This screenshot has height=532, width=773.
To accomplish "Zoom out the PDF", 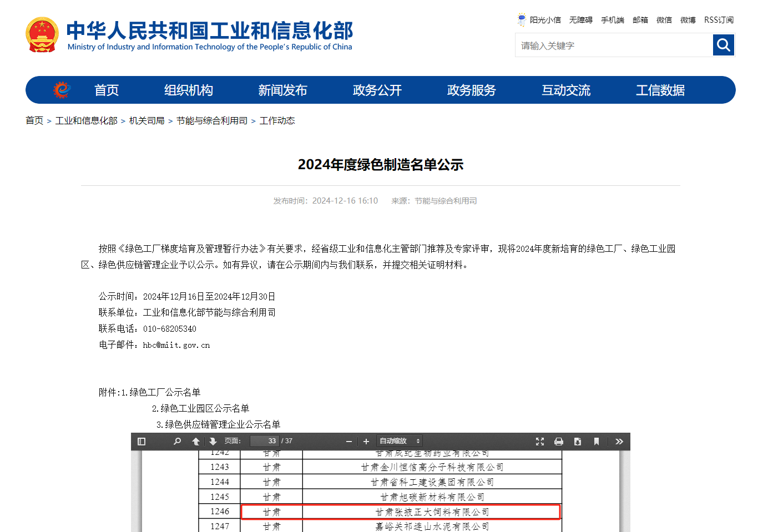I will point(349,442).
